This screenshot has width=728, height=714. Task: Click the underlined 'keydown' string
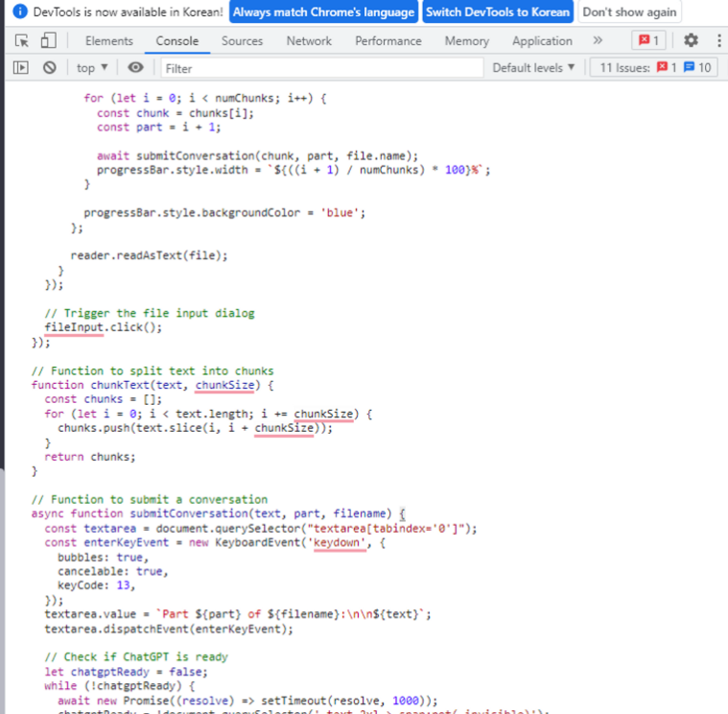click(340, 542)
